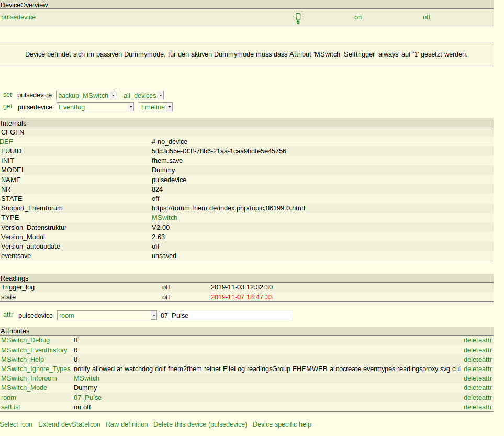
Task: Select the MSwitch_Help attribute
Action: [x=23, y=360]
